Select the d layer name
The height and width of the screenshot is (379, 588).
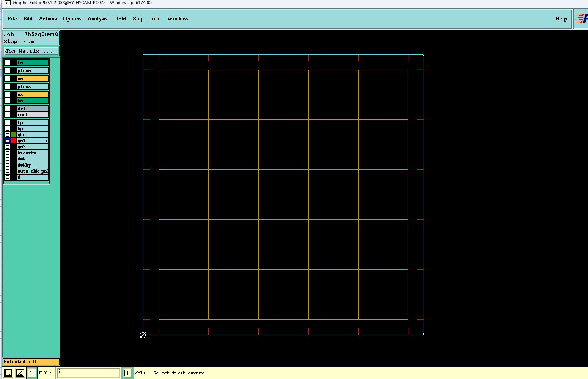[33, 177]
